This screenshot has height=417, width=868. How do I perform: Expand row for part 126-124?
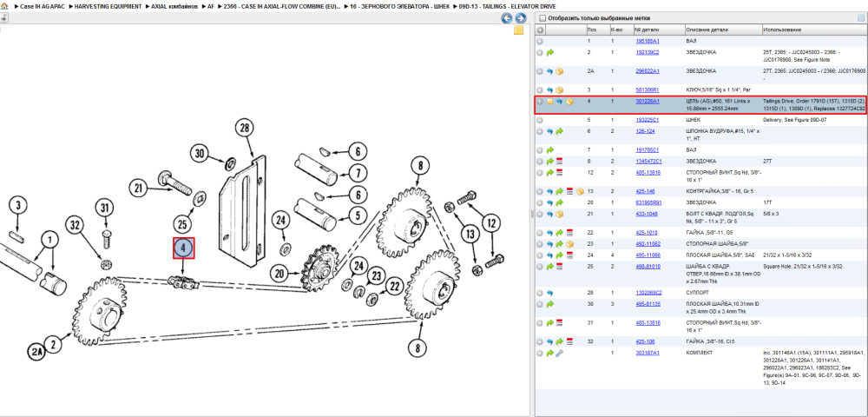click(x=540, y=132)
